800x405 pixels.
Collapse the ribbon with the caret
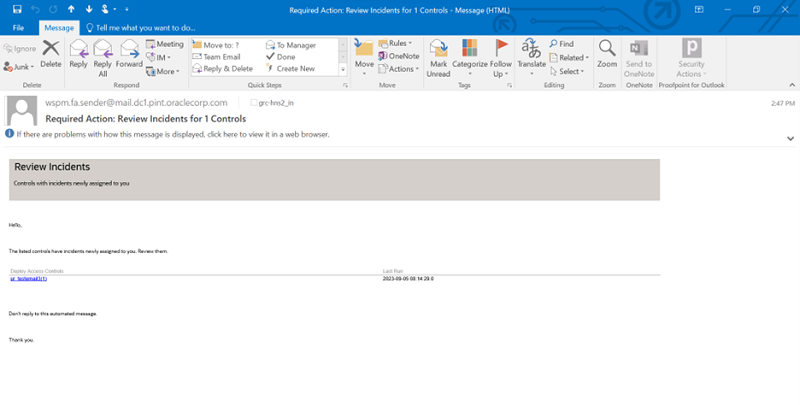click(x=792, y=85)
